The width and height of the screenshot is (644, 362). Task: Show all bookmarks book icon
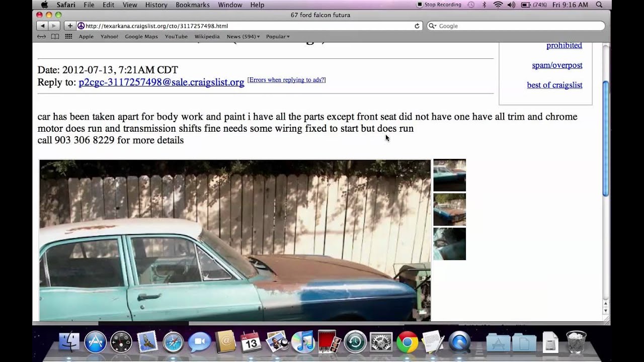coord(55,36)
